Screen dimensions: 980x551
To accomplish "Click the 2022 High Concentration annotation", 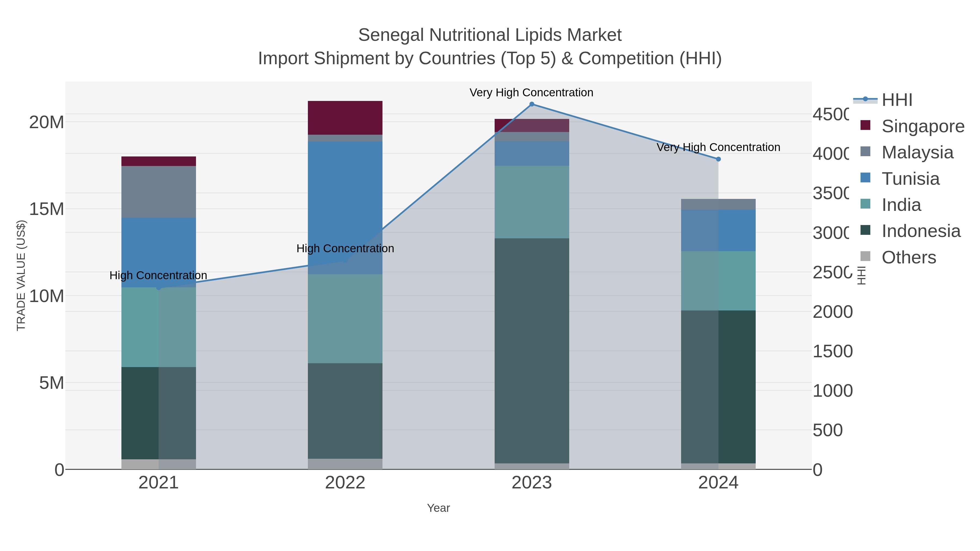I will click(345, 248).
